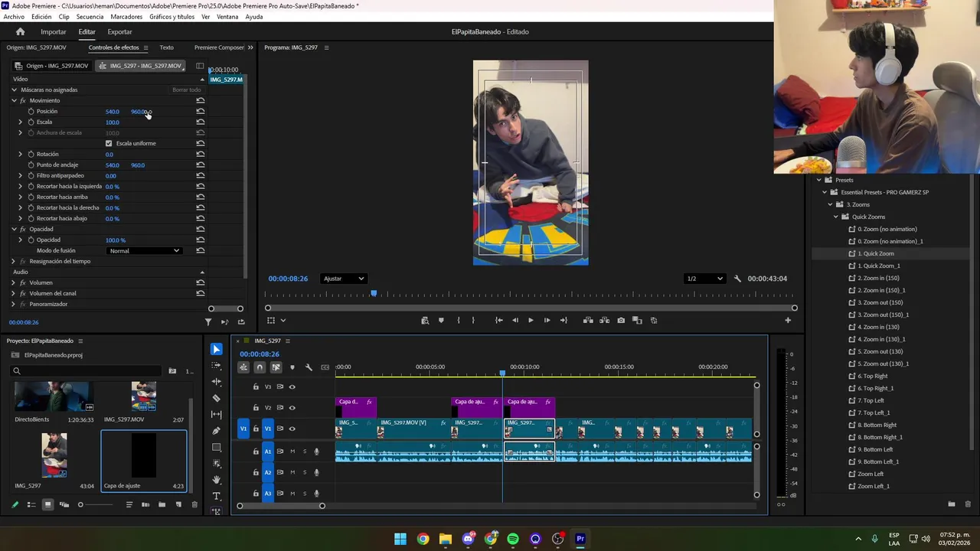The image size is (980, 551).
Task: Open Texto panel tab
Action: pos(166,47)
